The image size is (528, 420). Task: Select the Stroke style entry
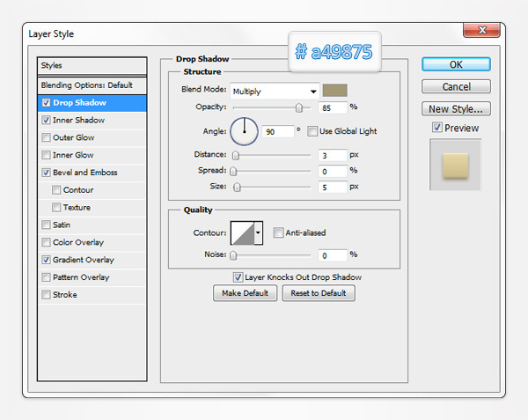pos(66,295)
